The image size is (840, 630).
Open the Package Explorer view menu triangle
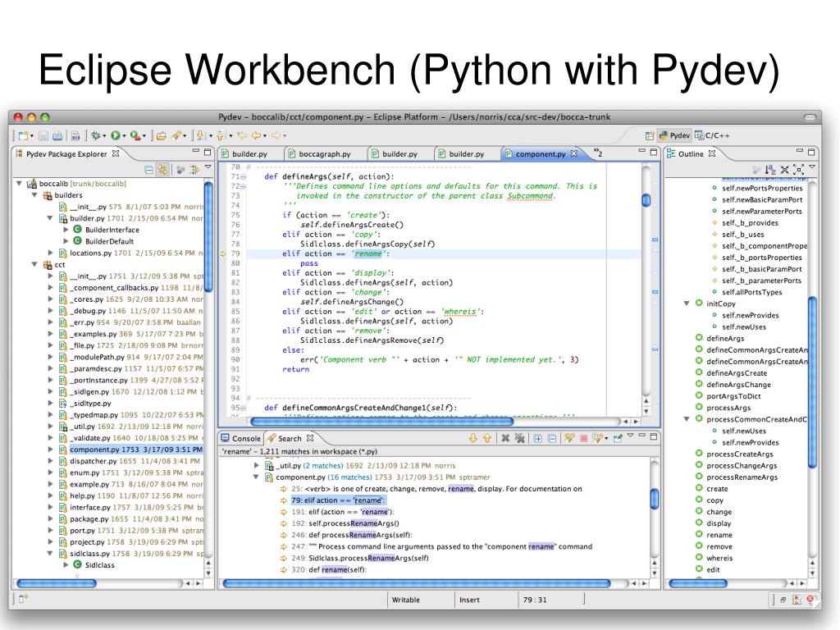pyautogui.click(x=208, y=167)
